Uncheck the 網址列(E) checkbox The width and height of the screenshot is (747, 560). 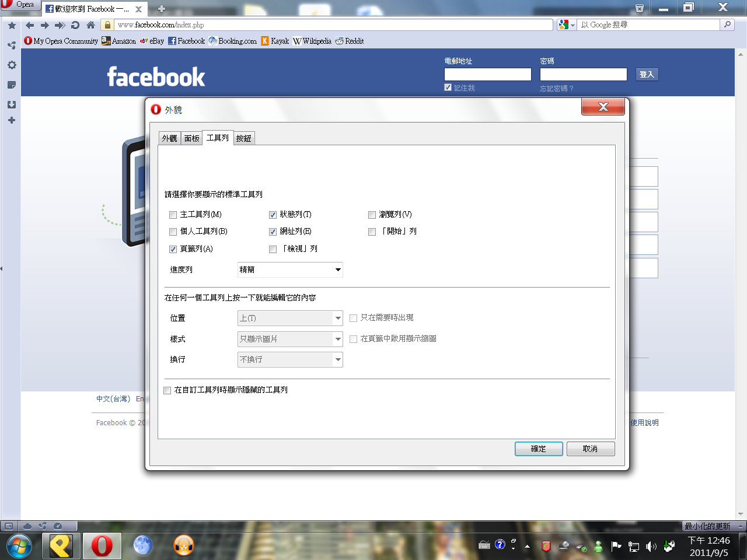coord(273,232)
